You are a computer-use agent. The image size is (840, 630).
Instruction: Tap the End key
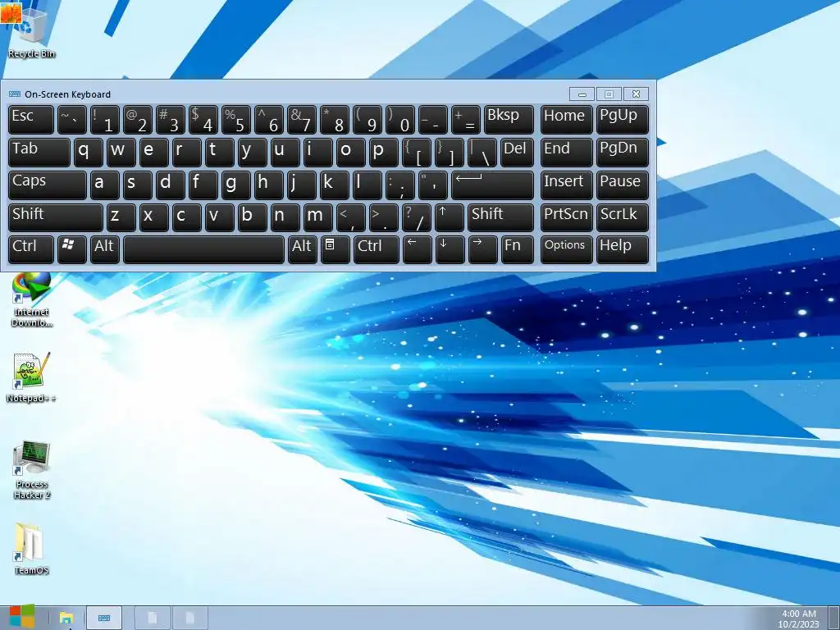(566, 152)
